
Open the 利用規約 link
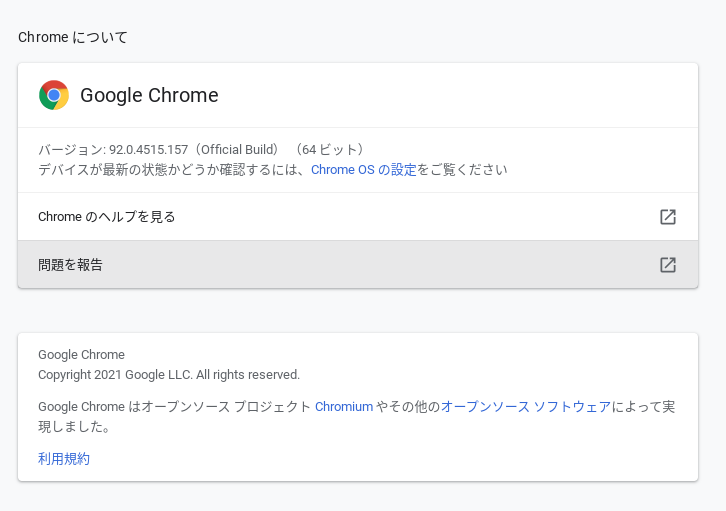coord(64,459)
